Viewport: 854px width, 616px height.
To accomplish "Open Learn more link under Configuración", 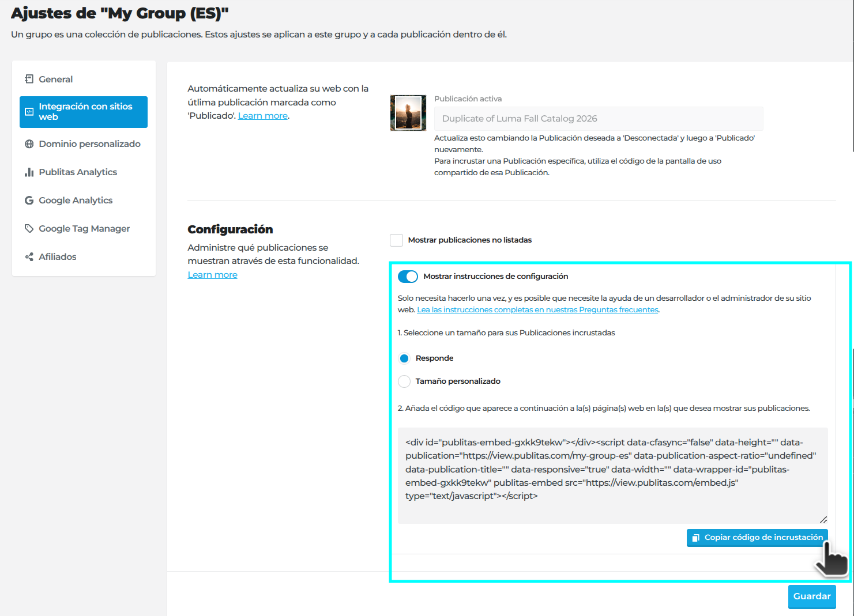I will pos(212,275).
